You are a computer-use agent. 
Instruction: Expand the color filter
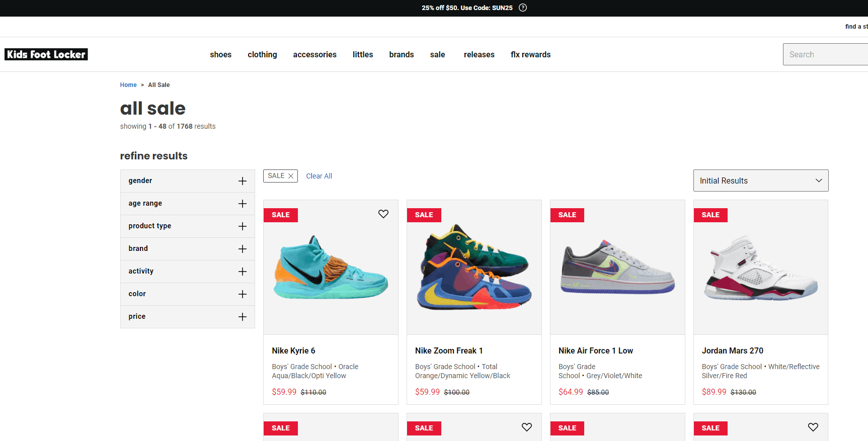click(188, 294)
